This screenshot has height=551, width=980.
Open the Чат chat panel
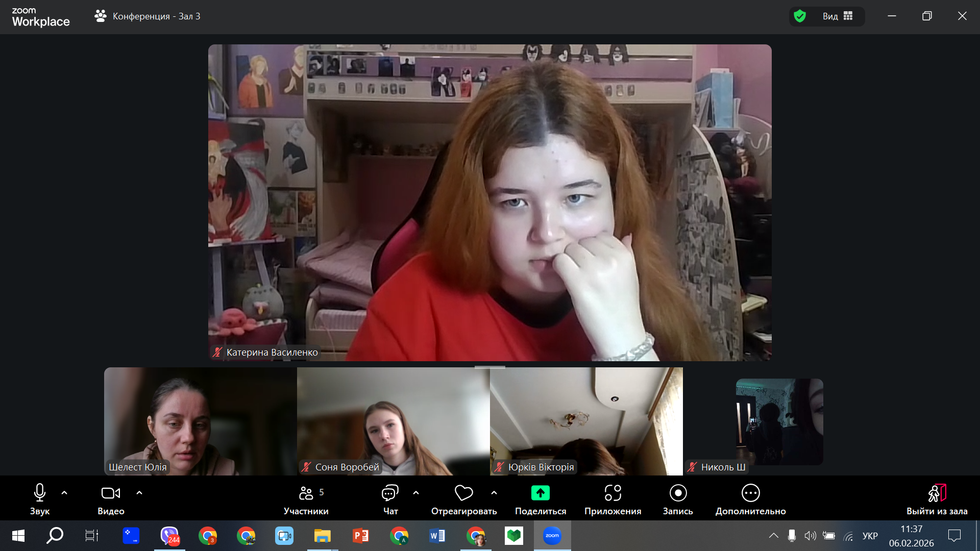coord(390,493)
